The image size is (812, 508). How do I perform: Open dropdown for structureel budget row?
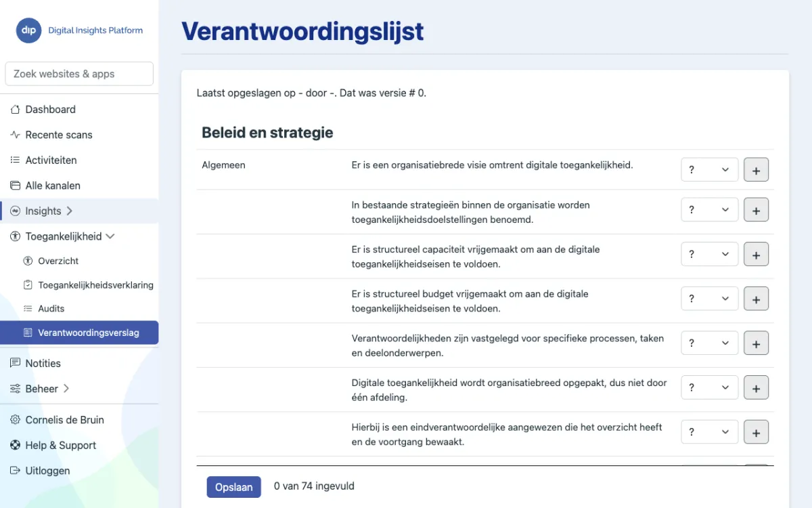tap(709, 299)
